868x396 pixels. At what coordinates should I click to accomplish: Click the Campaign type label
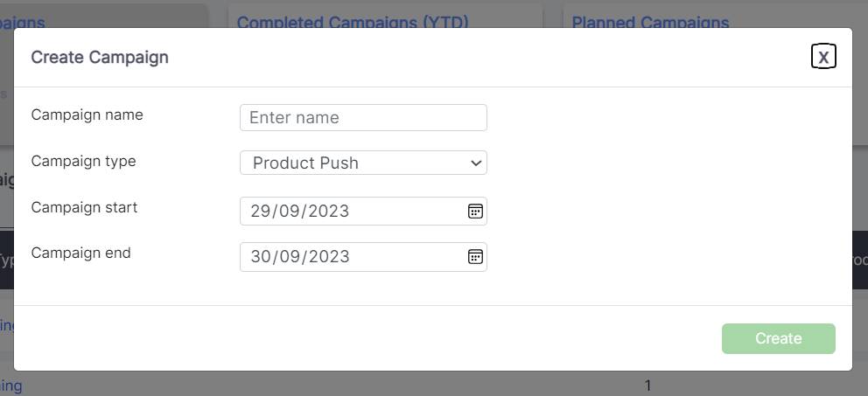[83, 161]
